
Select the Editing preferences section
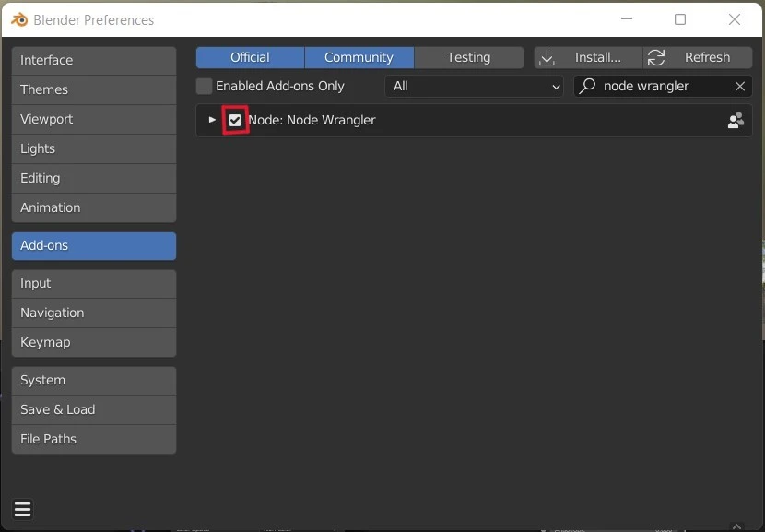click(94, 178)
